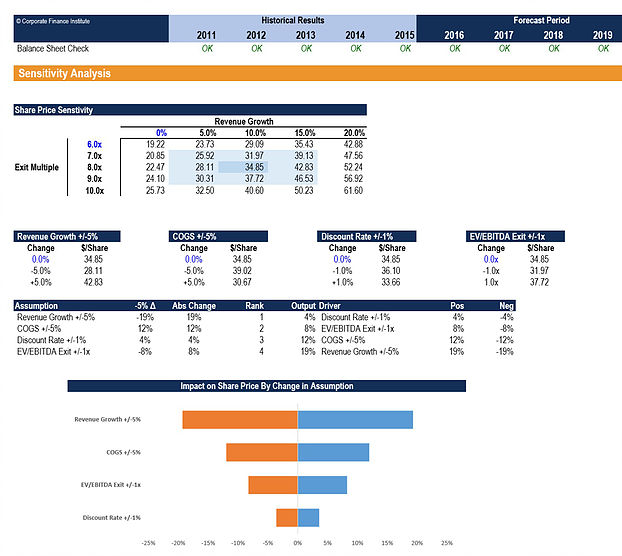Click the 61.60 share price cell
Screen dimensions: 622x556
352,190
